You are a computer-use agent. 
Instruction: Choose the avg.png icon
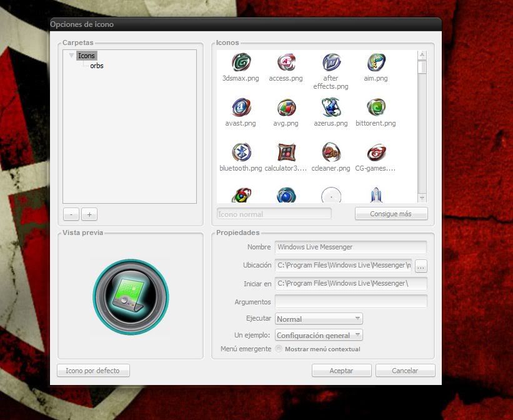coord(286,107)
